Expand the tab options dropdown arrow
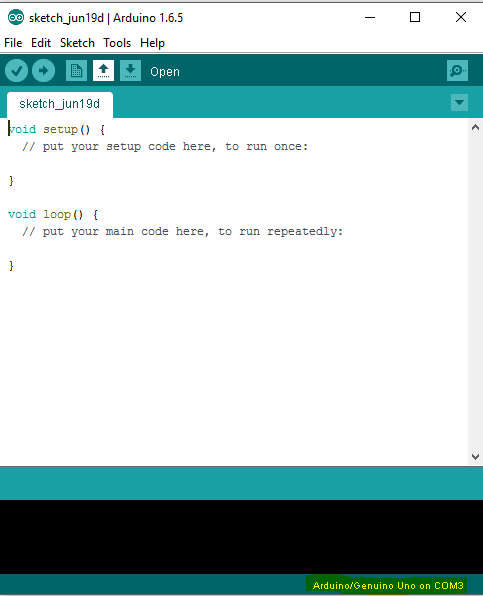 click(x=459, y=103)
